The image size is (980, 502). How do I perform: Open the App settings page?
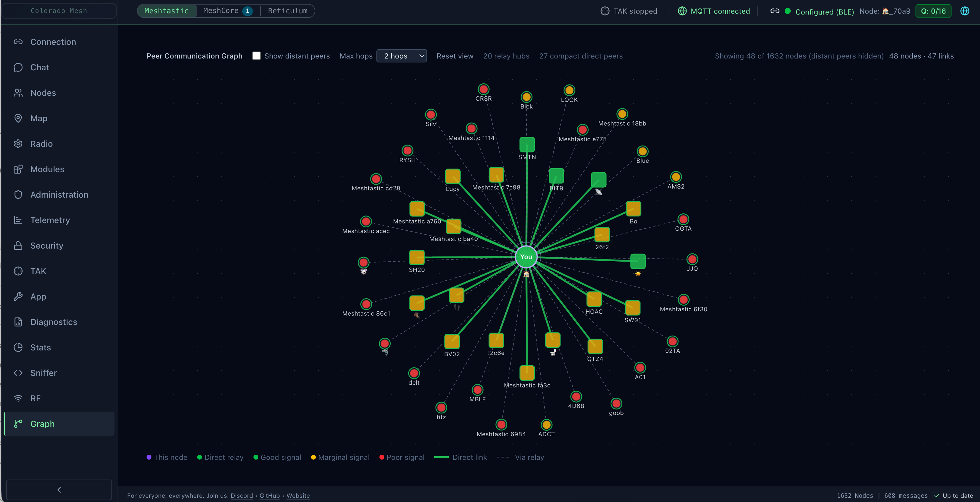coord(59,297)
